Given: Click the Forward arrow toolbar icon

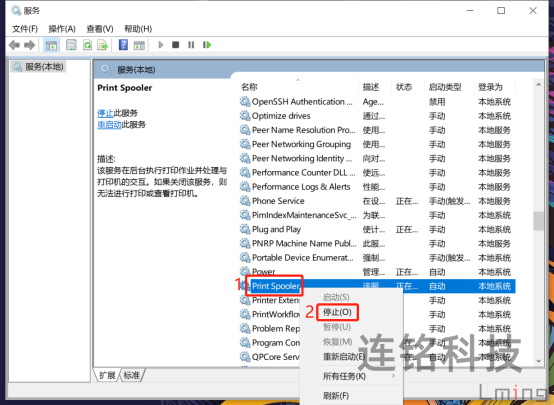Looking at the screenshot, I should (x=29, y=45).
